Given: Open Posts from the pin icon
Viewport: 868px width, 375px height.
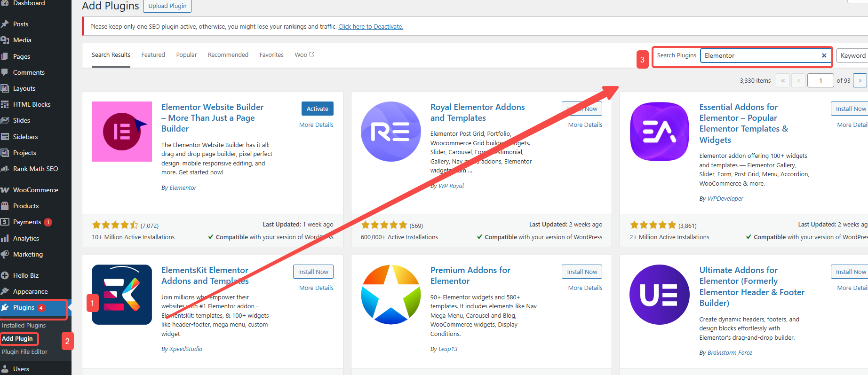Looking at the screenshot, I should pyautogui.click(x=5, y=24).
